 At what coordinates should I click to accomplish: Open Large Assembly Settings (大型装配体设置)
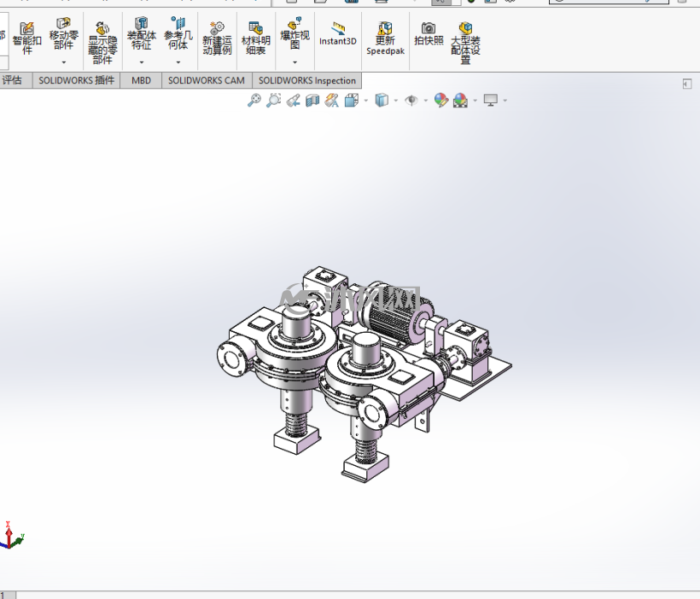[x=465, y=43]
